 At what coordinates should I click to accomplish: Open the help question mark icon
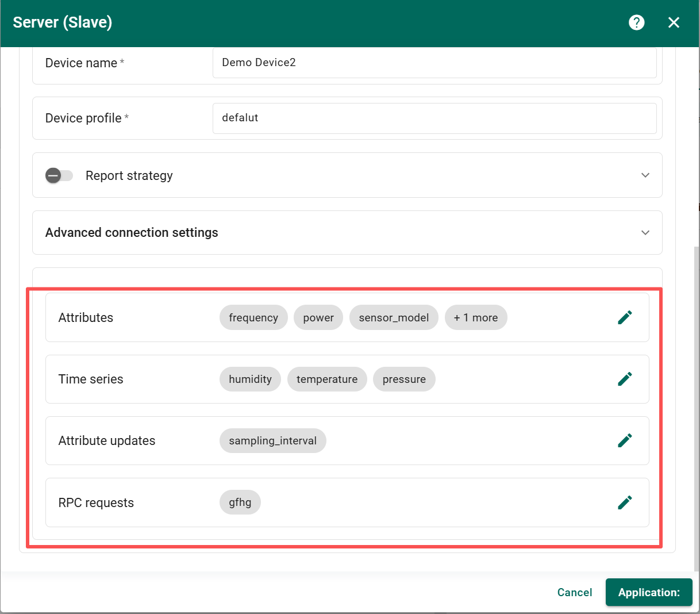tap(636, 22)
